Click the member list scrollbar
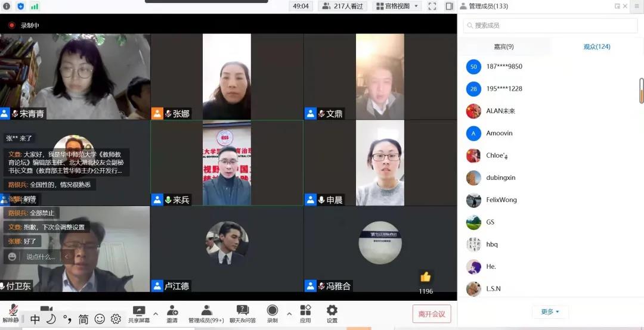The image size is (644, 330). coord(642,91)
